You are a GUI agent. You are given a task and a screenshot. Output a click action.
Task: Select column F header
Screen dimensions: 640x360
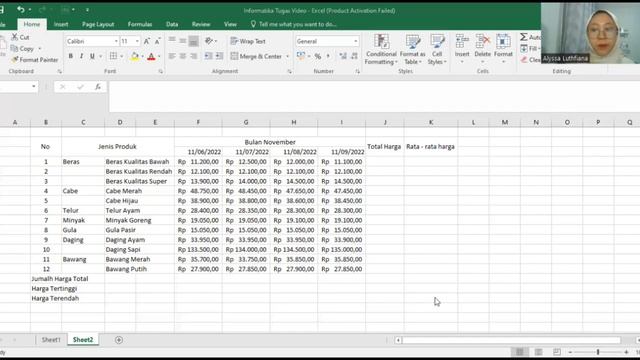[198, 122]
